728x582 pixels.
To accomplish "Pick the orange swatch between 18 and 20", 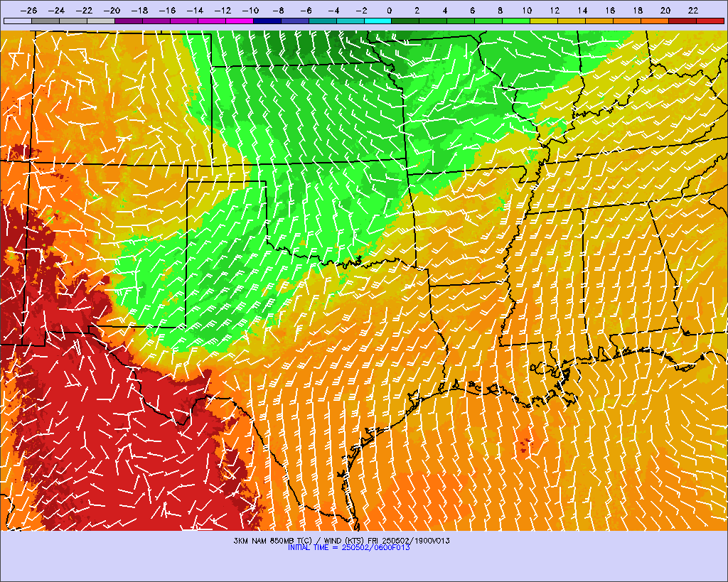I will [655, 21].
